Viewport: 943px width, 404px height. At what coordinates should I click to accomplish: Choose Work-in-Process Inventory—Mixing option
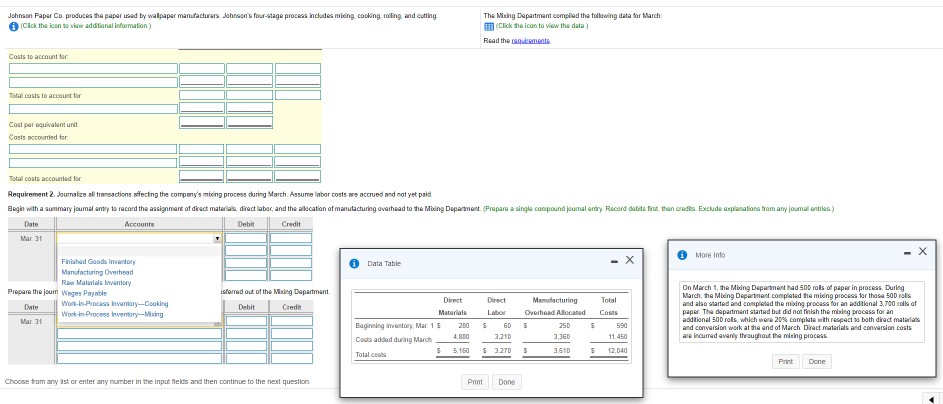(x=112, y=314)
